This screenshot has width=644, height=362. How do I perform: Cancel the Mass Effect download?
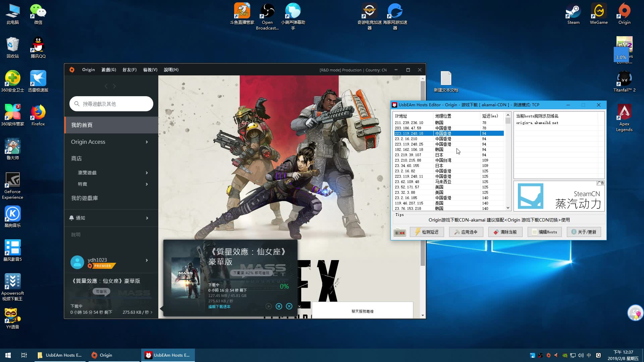289,306
